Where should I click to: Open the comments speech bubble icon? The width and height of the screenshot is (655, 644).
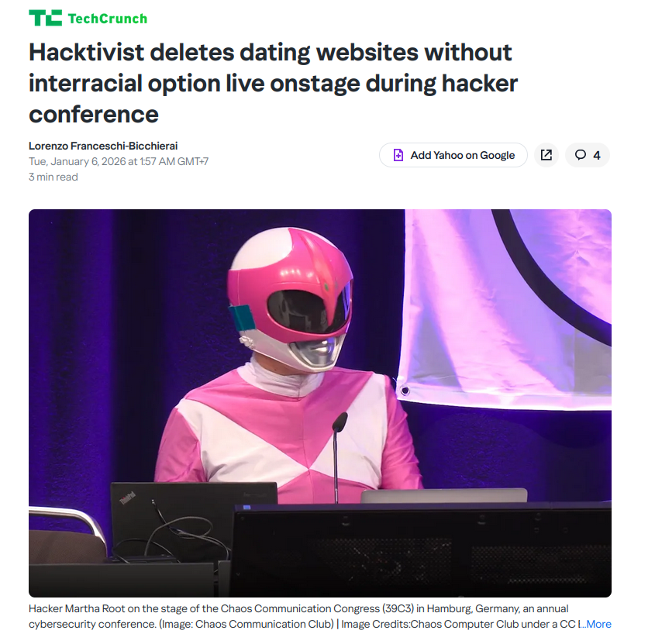click(x=581, y=155)
